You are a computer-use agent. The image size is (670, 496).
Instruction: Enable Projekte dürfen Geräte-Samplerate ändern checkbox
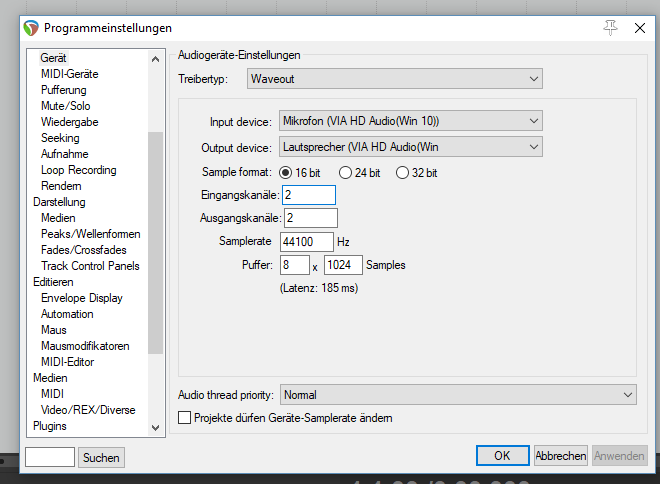(x=185, y=418)
